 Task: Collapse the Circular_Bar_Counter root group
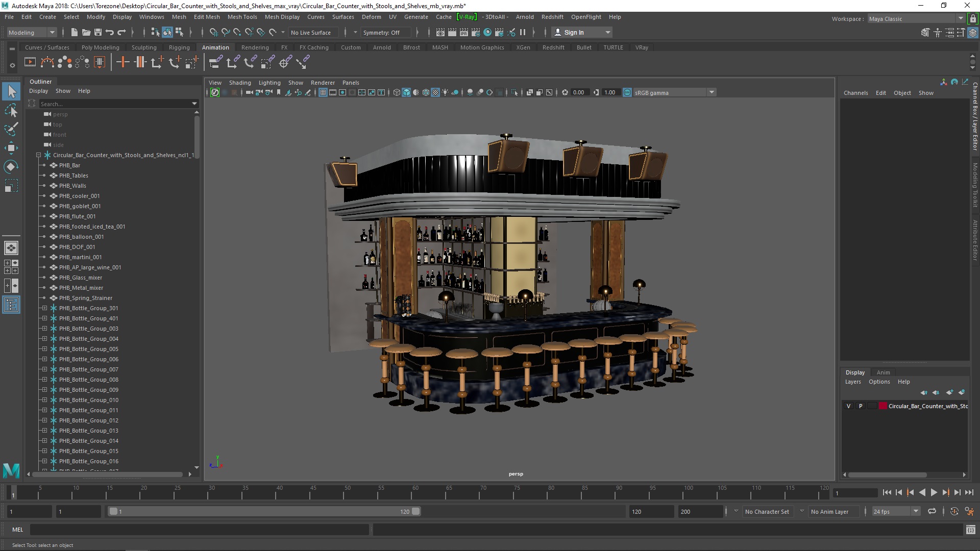pos(38,155)
